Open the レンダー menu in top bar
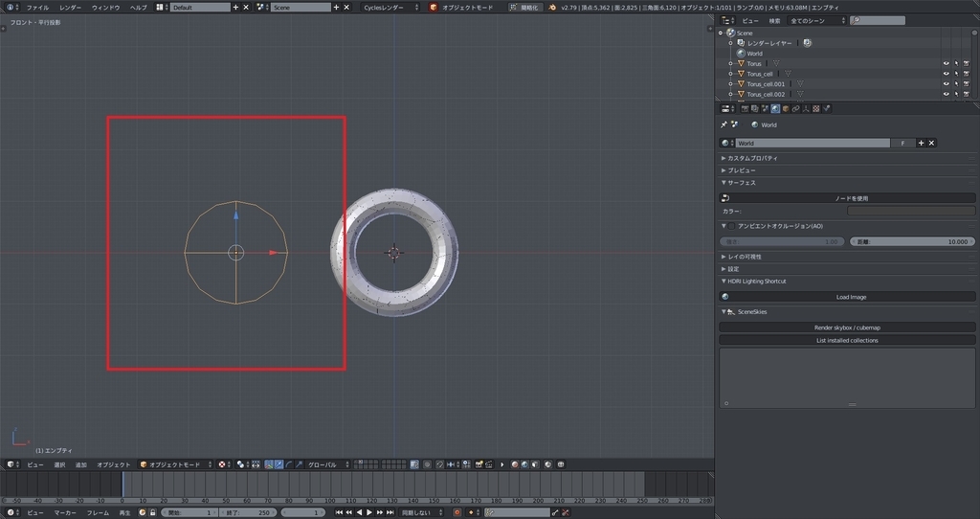Screen dimensions: 980x519 click(x=71, y=7)
